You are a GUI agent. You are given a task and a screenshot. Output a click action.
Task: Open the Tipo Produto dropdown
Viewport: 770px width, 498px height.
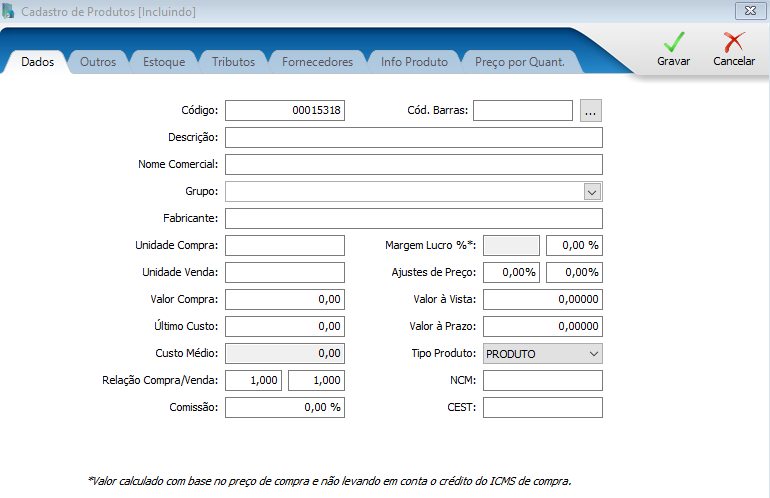tap(593, 354)
